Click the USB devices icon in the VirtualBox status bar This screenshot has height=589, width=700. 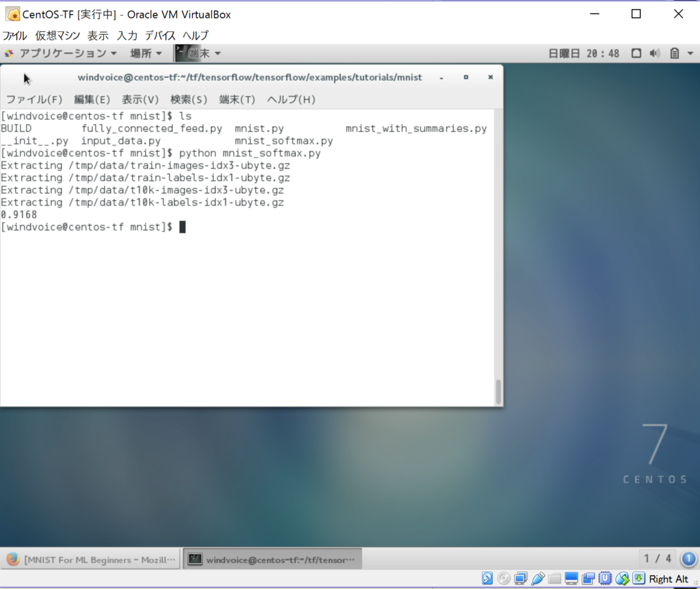pyautogui.click(x=538, y=579)
